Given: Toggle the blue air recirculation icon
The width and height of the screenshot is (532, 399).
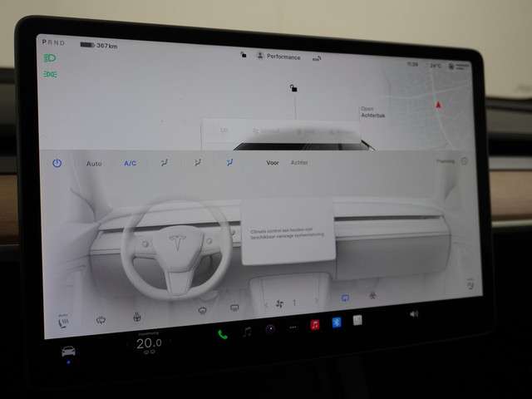Looking at the screenshot, I should tap(345, 298).
